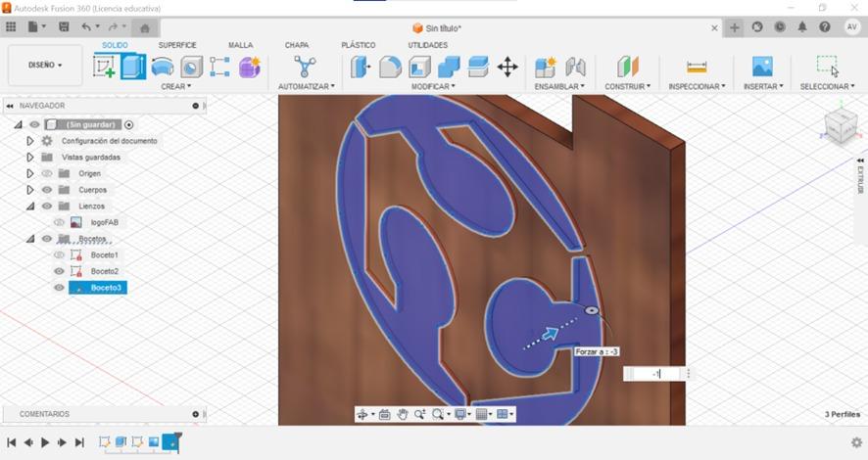This screenshot has width=868, height=460.
Task: Toggle visibility of Boceto2
Action: pos(59,271)
